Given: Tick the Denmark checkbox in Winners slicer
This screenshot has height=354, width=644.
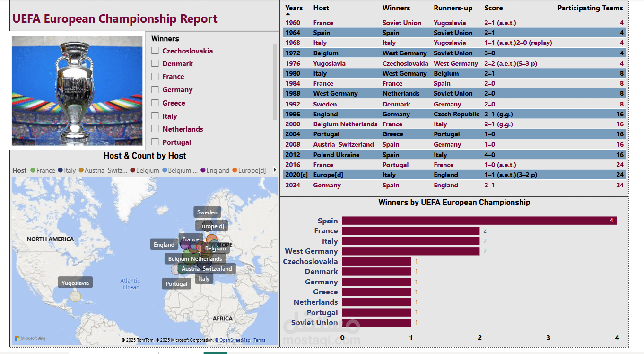Looking at the screenshot, I should click(x=155, y=63).
